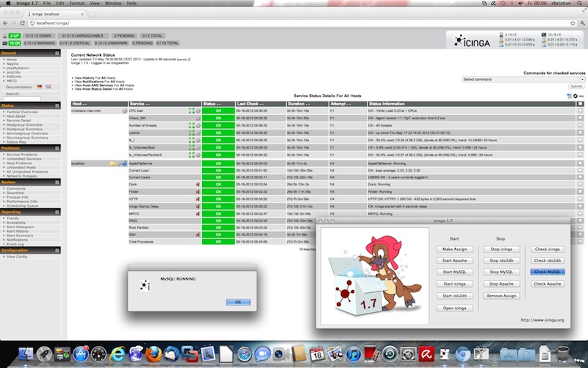Screen dimensions: 588x368
Task: Collapse the Reporting sidebar section
Action: point(57,212)
